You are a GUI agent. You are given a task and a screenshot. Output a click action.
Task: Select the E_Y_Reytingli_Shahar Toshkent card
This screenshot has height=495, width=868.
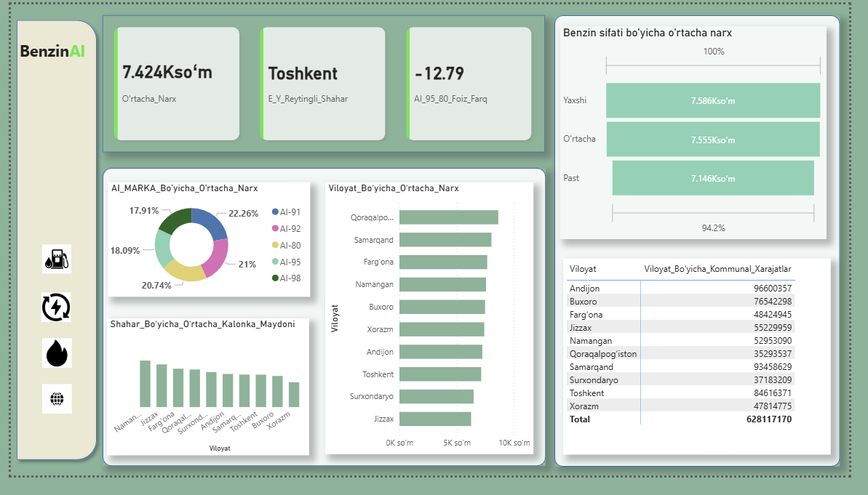click(x=324, y=84)
